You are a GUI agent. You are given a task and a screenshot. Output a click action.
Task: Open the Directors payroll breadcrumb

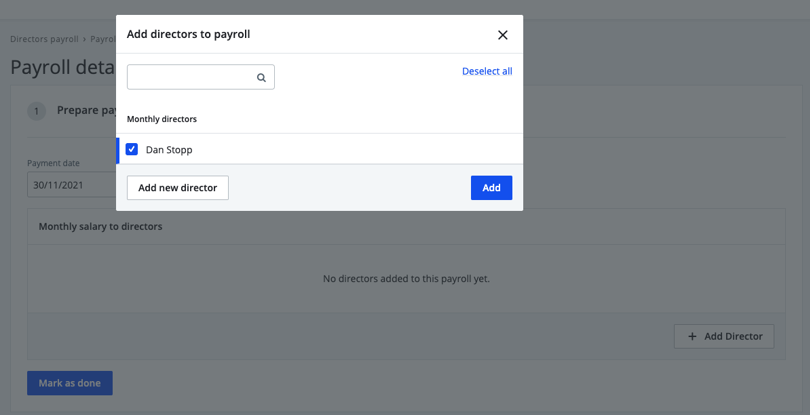point(44,40)
